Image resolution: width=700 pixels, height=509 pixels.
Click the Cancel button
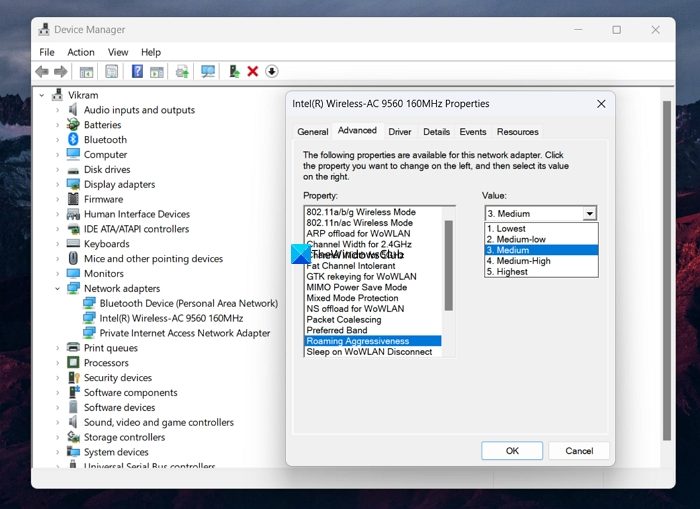pos(579,451)
